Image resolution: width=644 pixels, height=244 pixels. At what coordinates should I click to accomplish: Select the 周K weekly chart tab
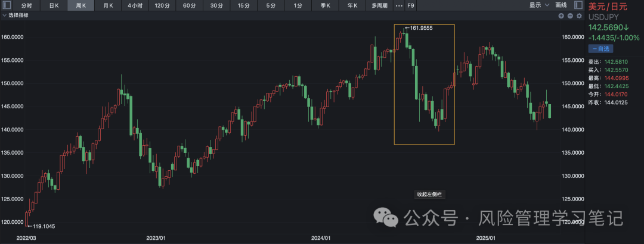tap(81, 6)
